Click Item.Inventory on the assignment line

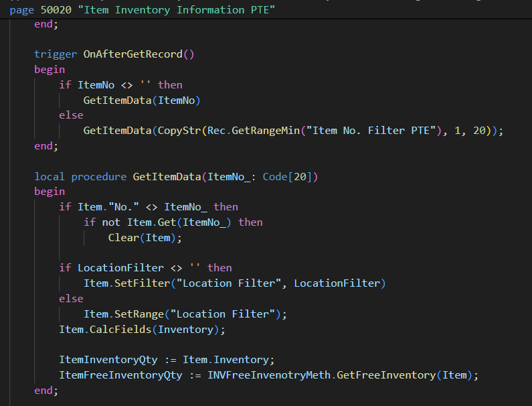click(x=226, y=360)
